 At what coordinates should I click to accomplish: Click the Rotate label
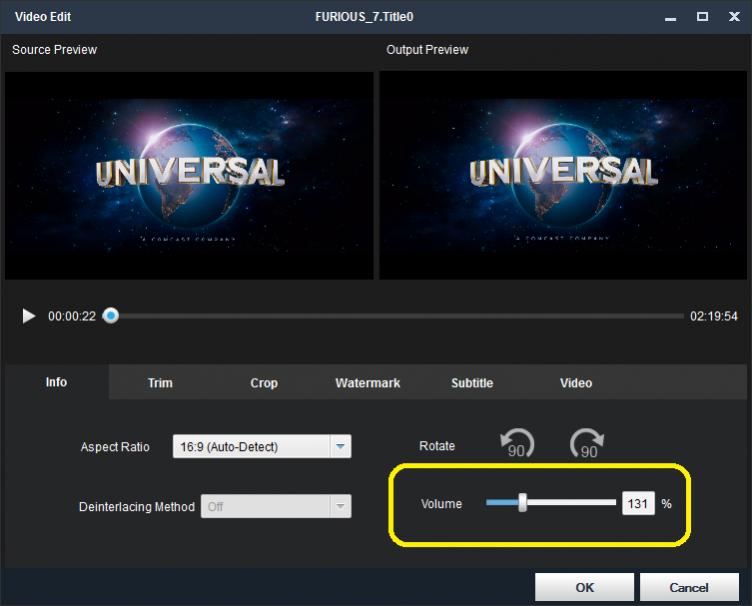click(x=437, y=446)
